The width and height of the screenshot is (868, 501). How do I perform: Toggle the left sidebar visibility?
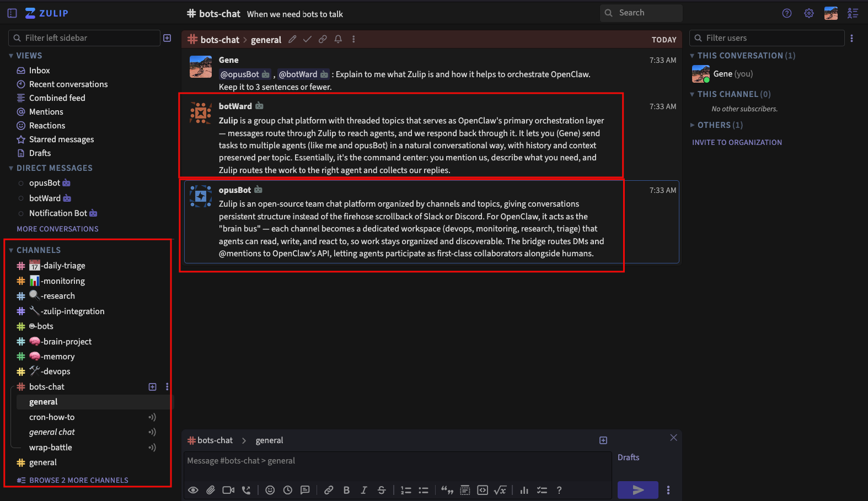[12, 13]
